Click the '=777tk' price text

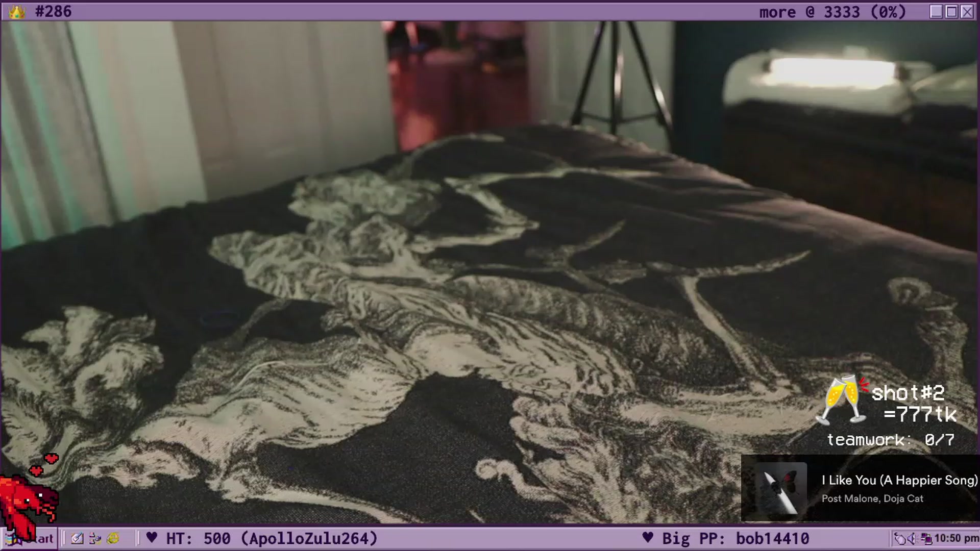pos(920,414)
